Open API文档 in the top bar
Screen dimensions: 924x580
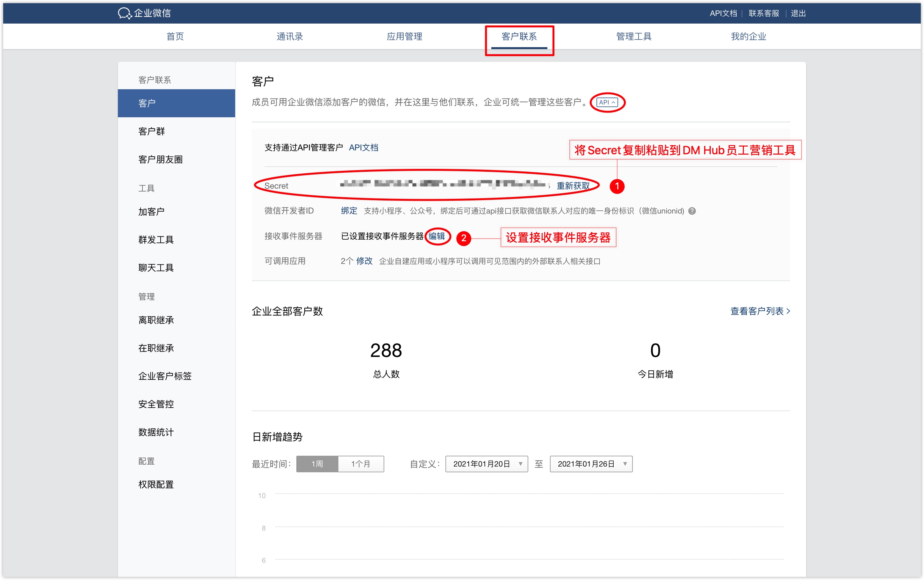(x=723, y=13)
